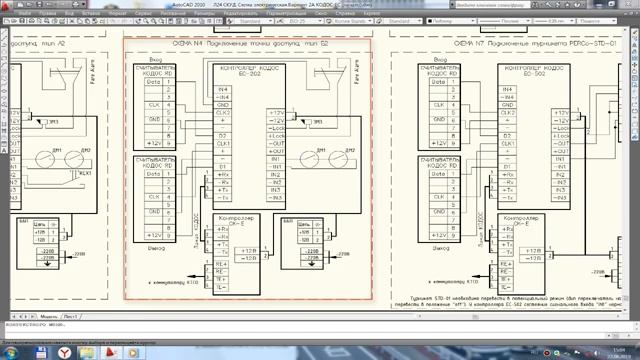Open the lineweight control dropdown
The width and height of the screenshot is (640, 360).
(x=554, y=21)
